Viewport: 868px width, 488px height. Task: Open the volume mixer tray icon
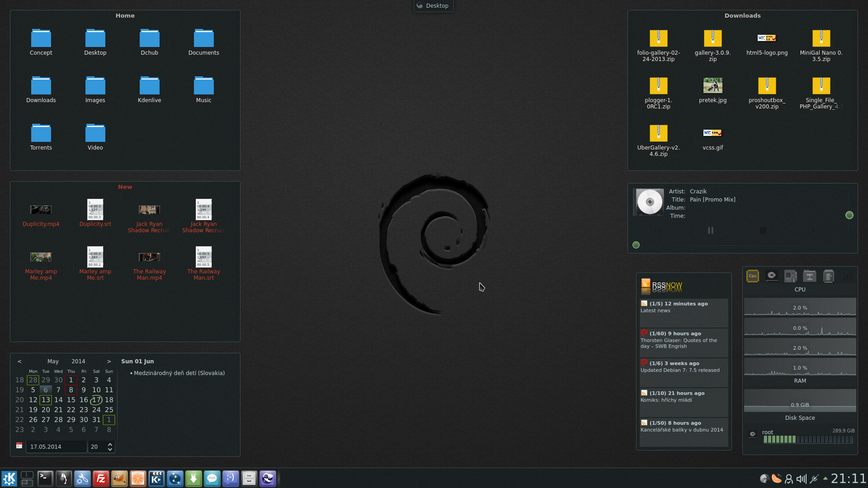click(x=801, y=479)
